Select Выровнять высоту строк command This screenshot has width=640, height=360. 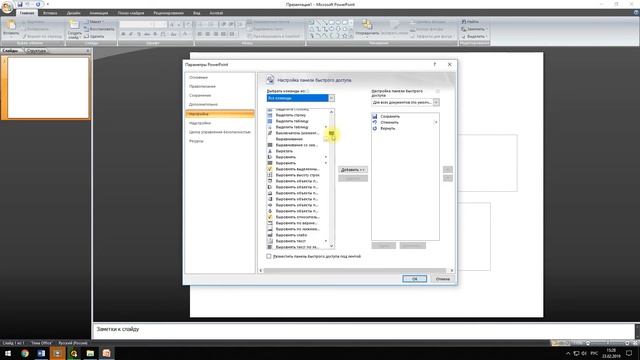pyautogui.click(x=298, y=175)
